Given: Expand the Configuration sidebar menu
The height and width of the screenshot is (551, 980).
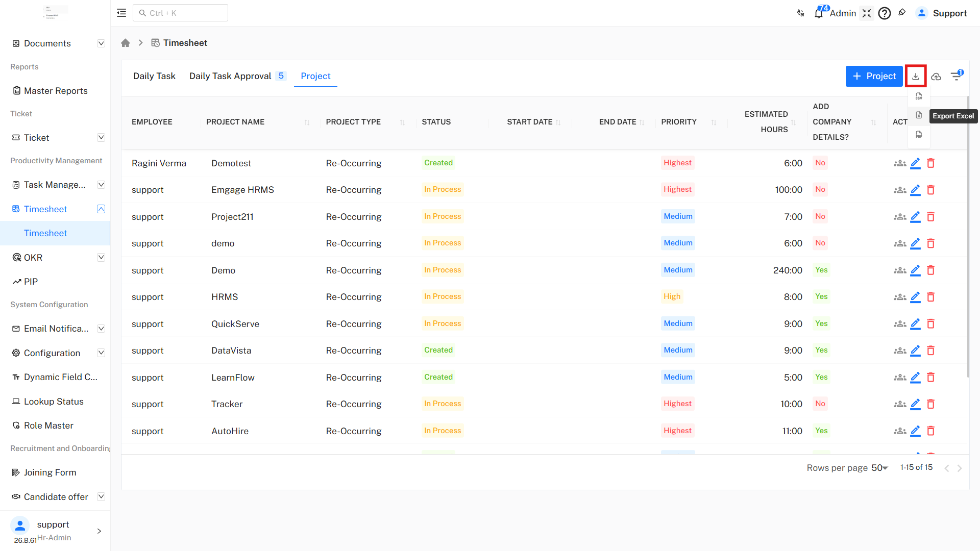Looking at the screenshot, I should tap(101, 353).
